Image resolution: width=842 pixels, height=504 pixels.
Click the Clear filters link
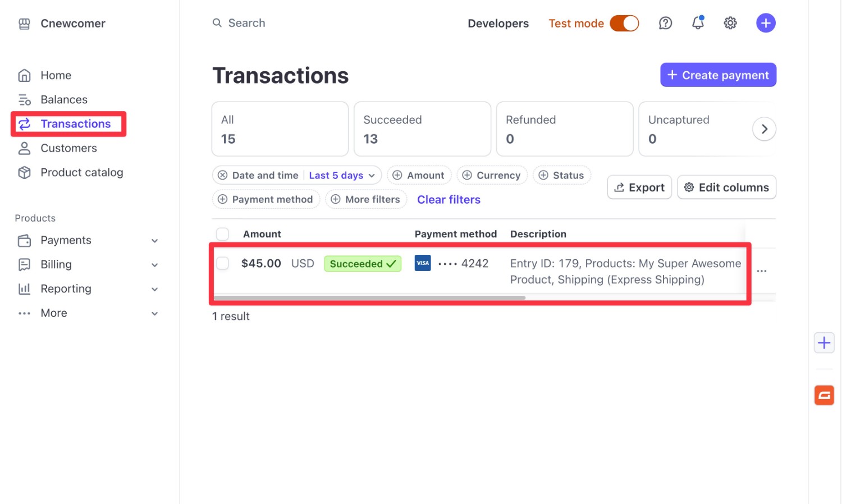pyautogui.click(x=449, y=199)
